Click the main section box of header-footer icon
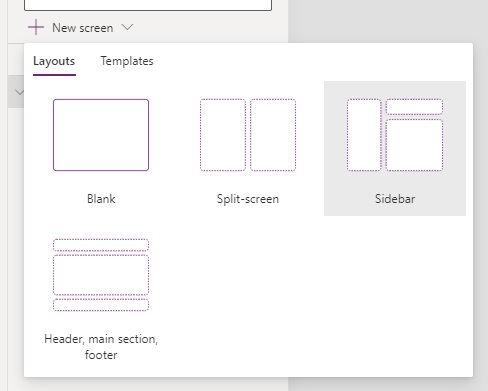This screenshot has height=391, width=488. (x=101, y=275)
